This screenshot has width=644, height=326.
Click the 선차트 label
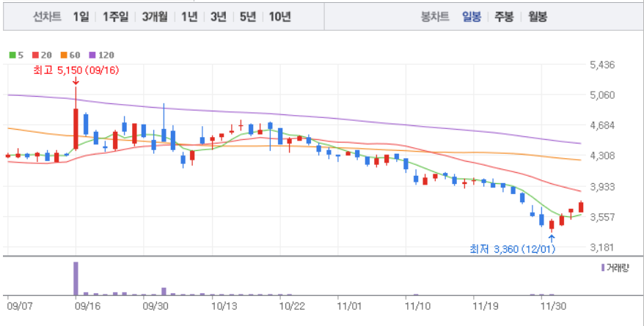[x=47, y=17]
